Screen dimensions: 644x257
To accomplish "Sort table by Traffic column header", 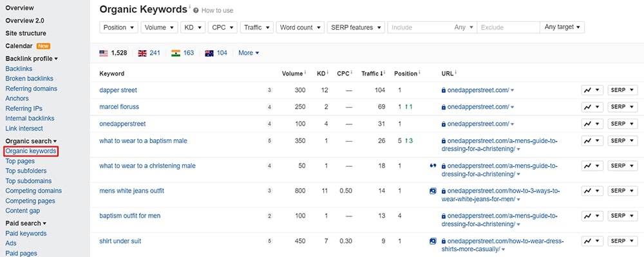I will pyautogui.click(x=372, y=73).
